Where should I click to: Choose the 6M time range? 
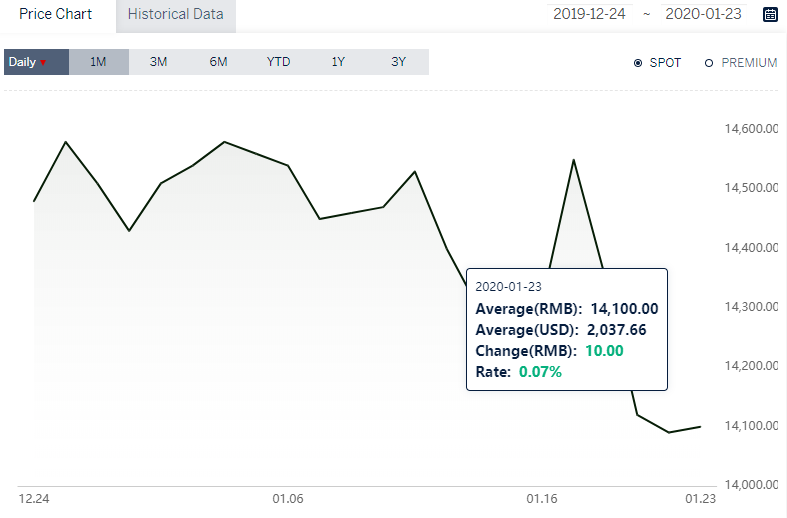coord(218,62)
